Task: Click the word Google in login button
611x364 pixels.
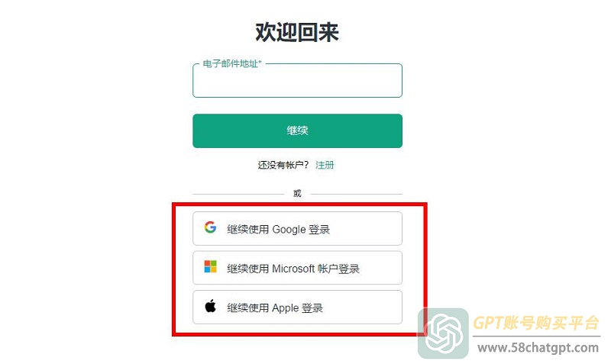Action: pyautogui.click(x=289, y=230)
